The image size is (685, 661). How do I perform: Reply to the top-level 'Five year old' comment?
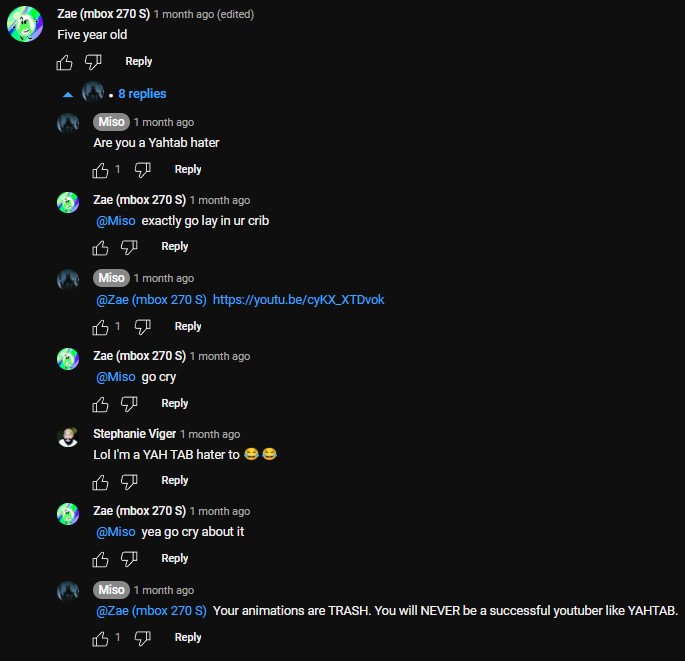(138, 61)
